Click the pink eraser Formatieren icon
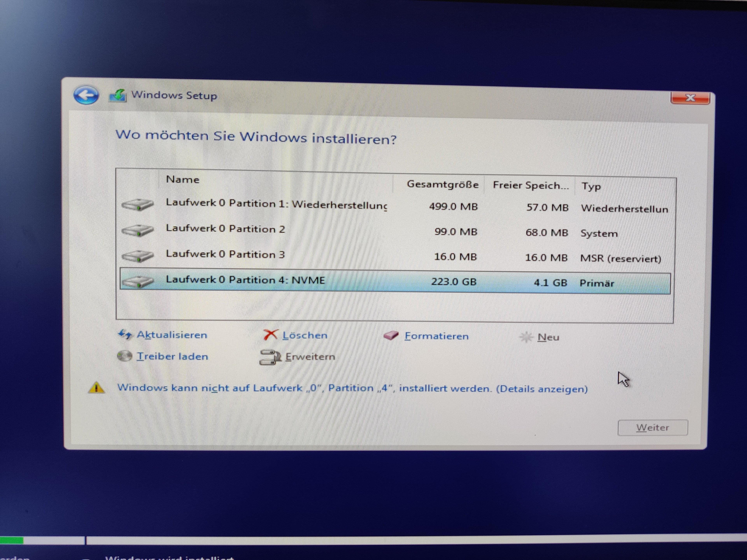The image size is (747, 560). [x=391, y=336]
